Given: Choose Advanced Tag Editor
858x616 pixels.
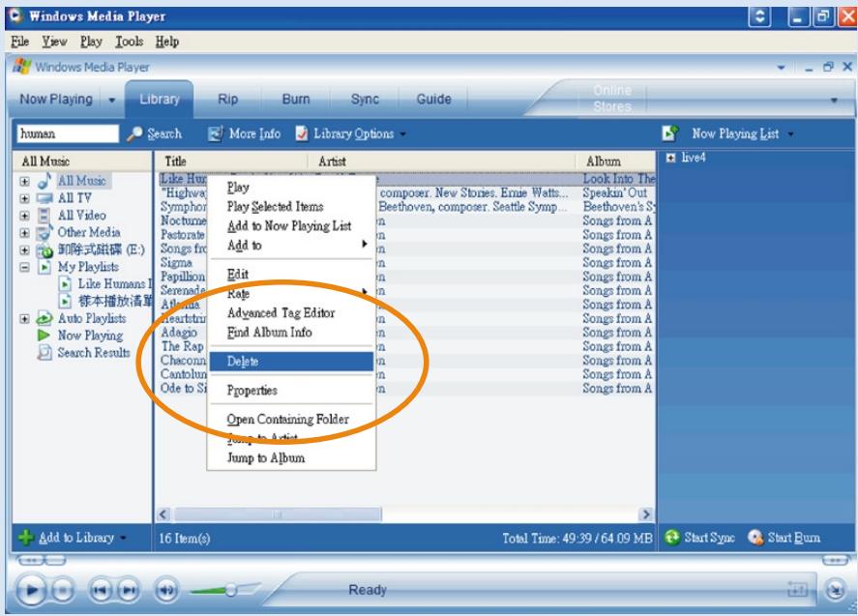Looking at the screenshot, I should pyautogui.click(x=292, y=313).
